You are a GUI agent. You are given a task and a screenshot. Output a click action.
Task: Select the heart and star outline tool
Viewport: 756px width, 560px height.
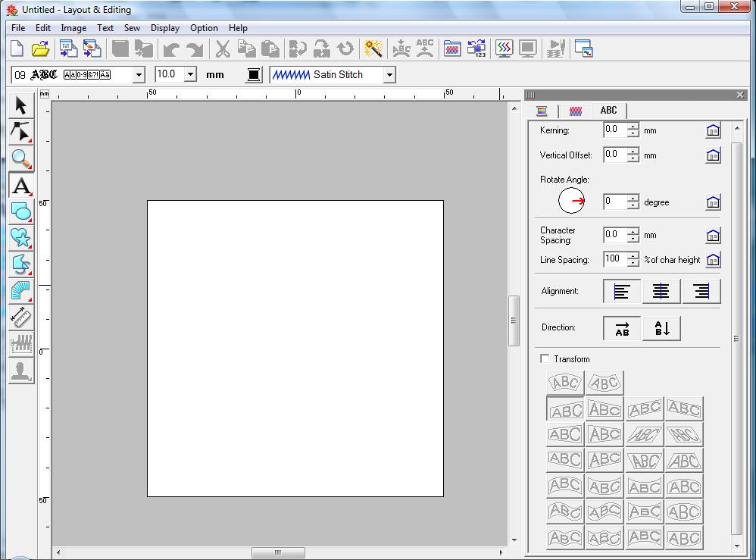click(21, 238)
